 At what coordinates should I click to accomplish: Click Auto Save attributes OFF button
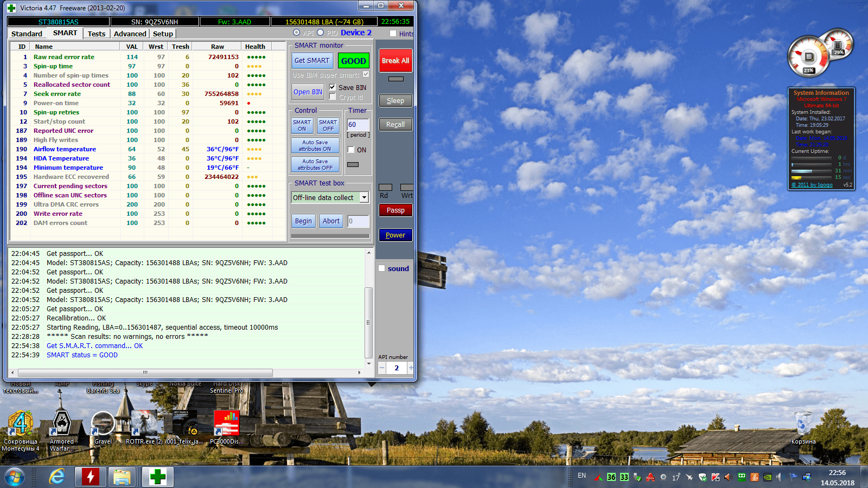315,164
